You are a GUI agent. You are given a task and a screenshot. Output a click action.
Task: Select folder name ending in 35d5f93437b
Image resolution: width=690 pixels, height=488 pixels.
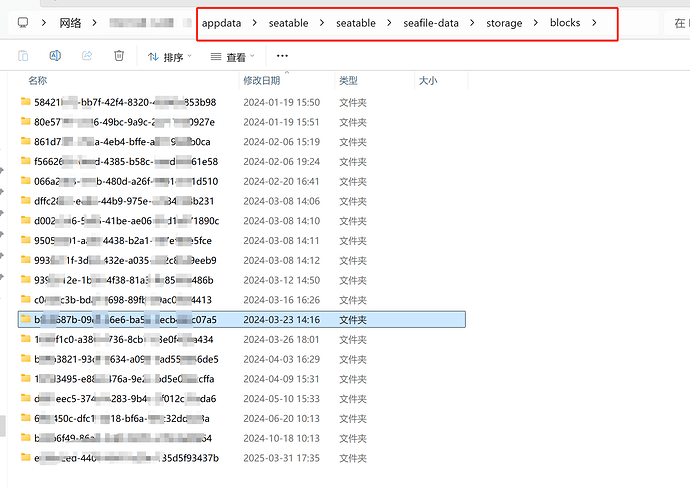[x=242, y=458]
